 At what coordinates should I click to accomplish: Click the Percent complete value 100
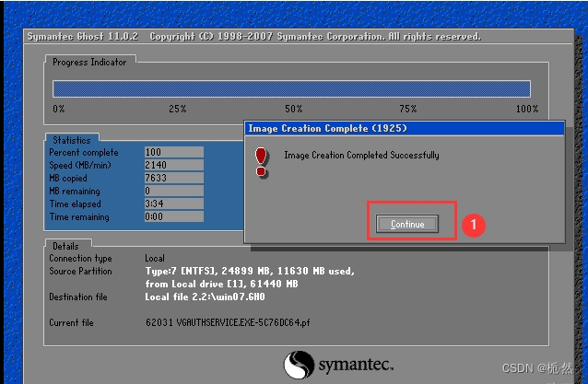174,152
